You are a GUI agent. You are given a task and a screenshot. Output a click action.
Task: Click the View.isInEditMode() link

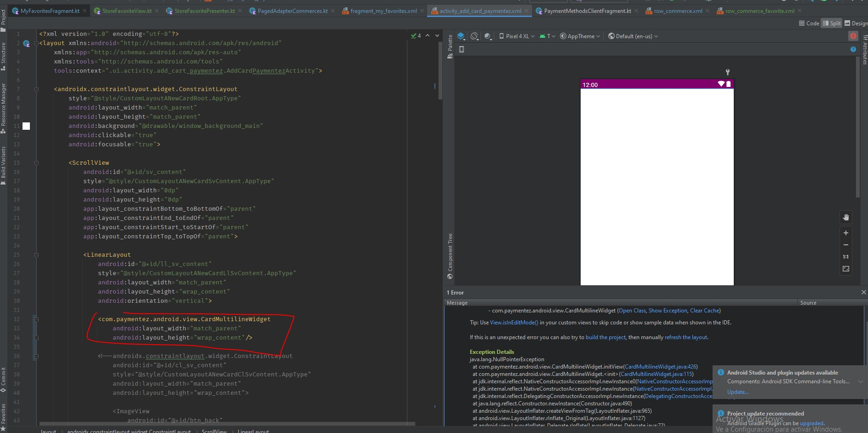click(x=514, y=323)
